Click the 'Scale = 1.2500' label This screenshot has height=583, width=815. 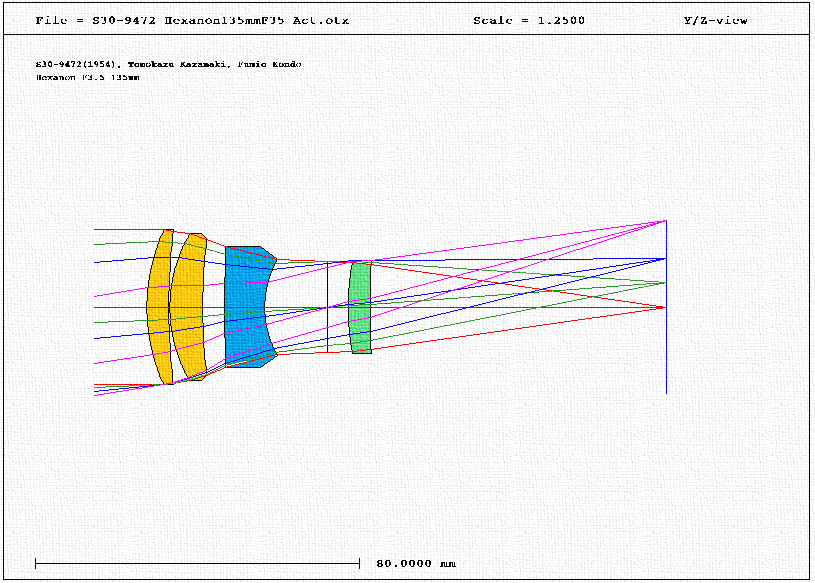(529, 21)
